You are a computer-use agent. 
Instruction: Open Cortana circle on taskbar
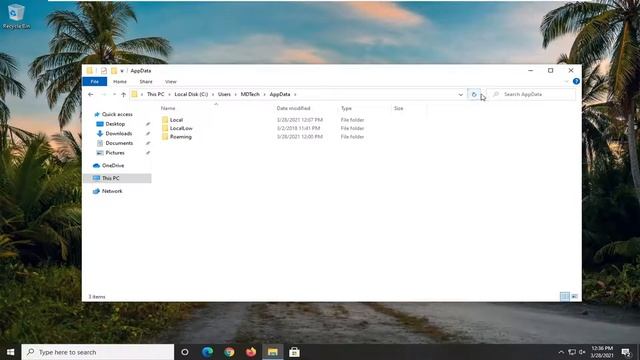point(185,352)
